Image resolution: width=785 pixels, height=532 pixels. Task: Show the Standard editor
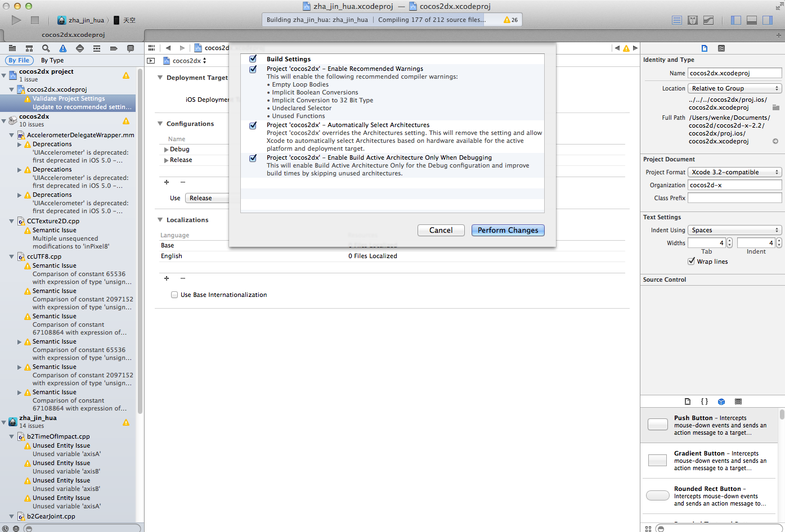pos(677,20)
